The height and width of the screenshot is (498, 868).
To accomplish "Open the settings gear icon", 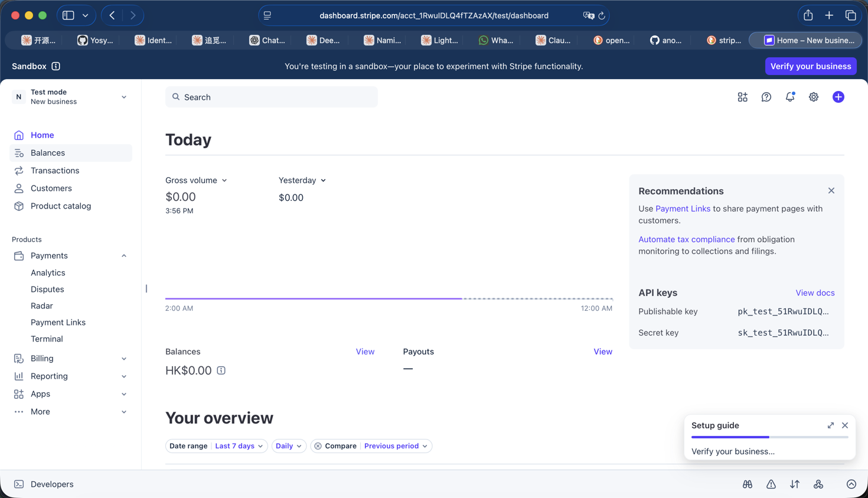I will [x=814, y=97].
